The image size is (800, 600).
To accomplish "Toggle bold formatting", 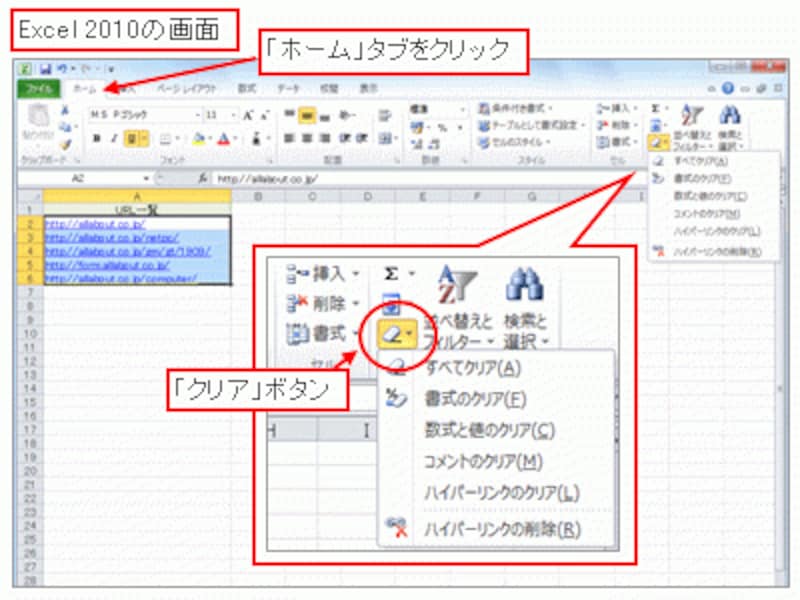I will (x=97, y=138).
